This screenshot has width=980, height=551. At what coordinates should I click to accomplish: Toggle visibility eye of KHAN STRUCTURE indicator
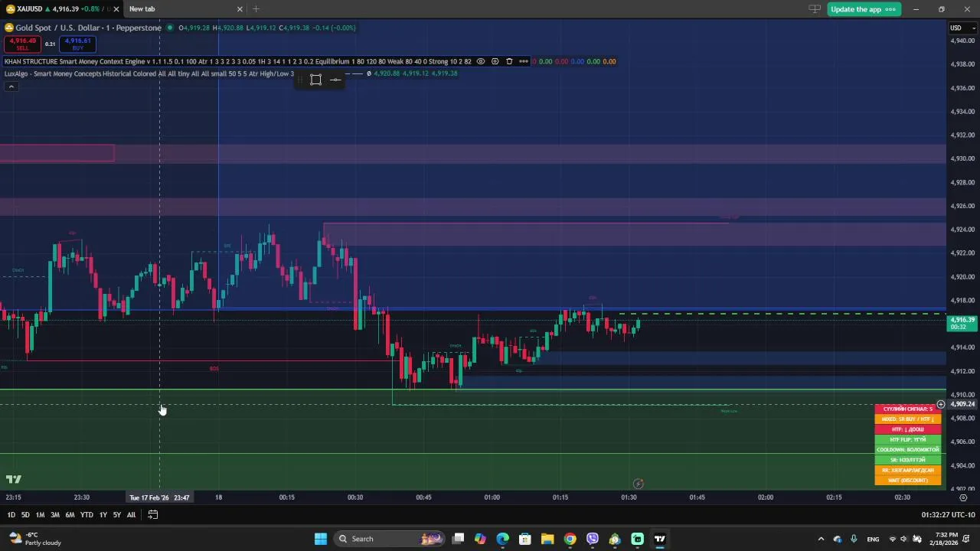click(x=481, y=61)
